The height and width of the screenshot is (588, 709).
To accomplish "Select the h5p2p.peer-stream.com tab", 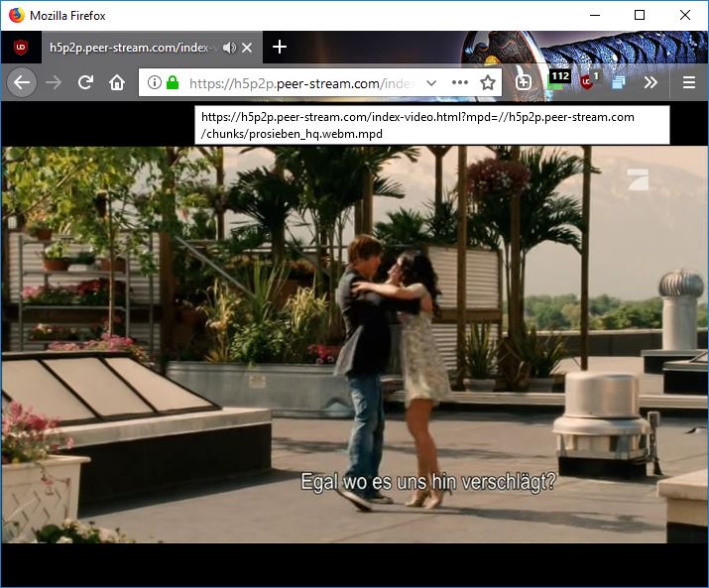I will click(x=152, y=47).
